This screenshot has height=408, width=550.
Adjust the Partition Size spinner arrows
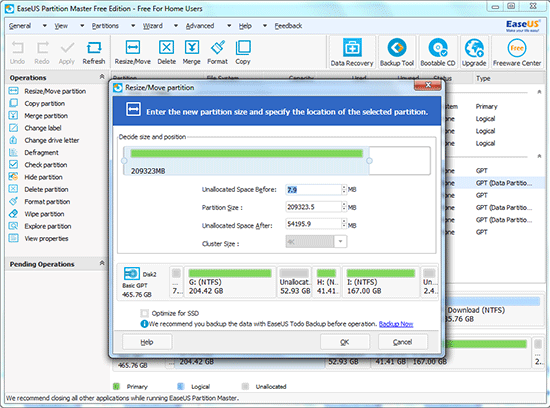click(344, 207)
